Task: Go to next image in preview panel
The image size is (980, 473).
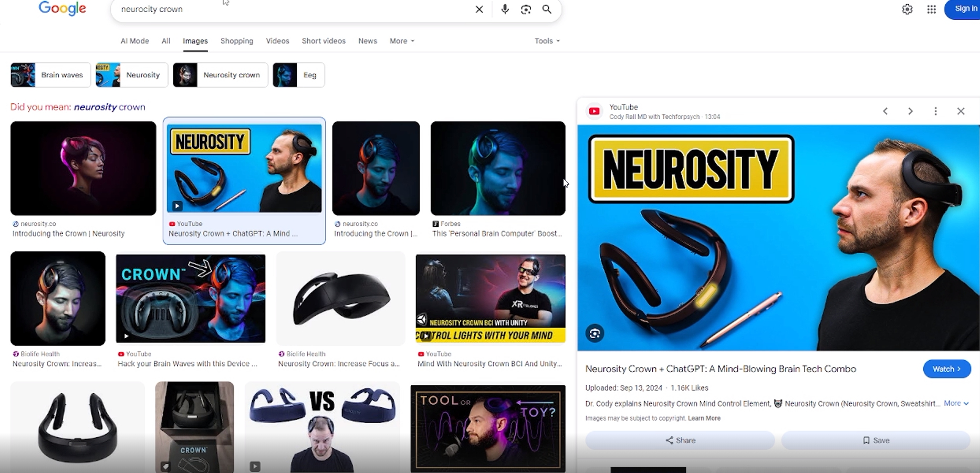Action: tap(910, 111)
